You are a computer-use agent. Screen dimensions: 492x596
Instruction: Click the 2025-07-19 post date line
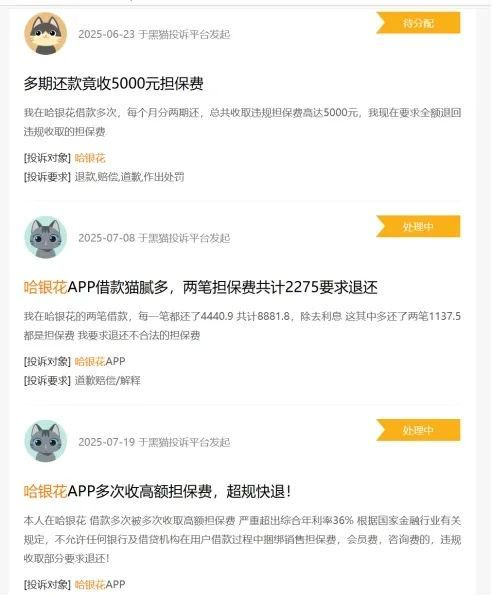(x=154, y=442)
